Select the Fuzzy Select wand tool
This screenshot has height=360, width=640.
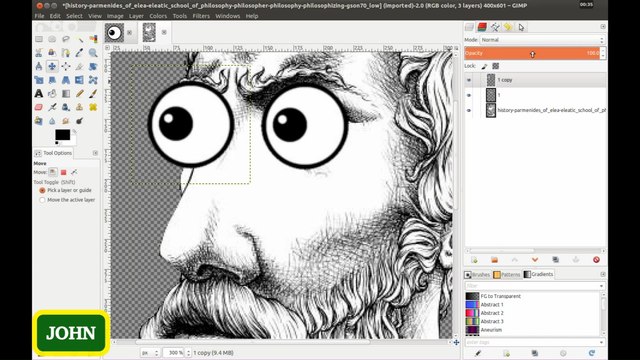tap(80, 39)
